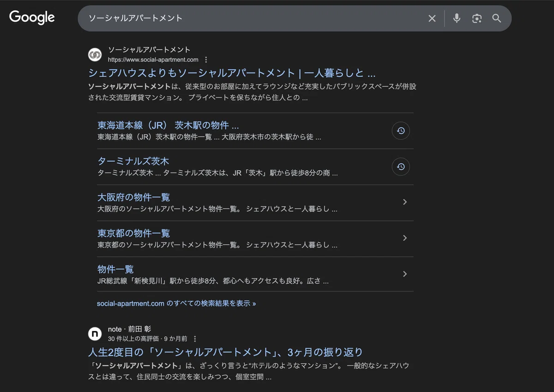The image size is (554, 392).
Task: Click social-apartment.com site favicon
Action: click(x=95, y=54)
